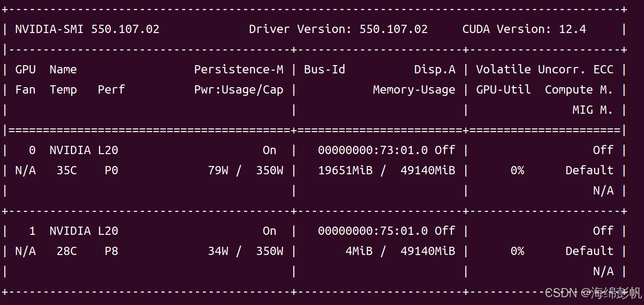Click the "35C" temperature value
Viewport: 644px width, 305px height.
tap(67, 171)
